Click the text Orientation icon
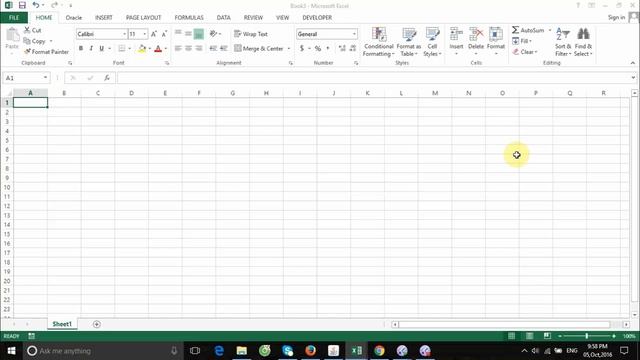The width and height of the screenshot is (640, 360). [213, 34]
